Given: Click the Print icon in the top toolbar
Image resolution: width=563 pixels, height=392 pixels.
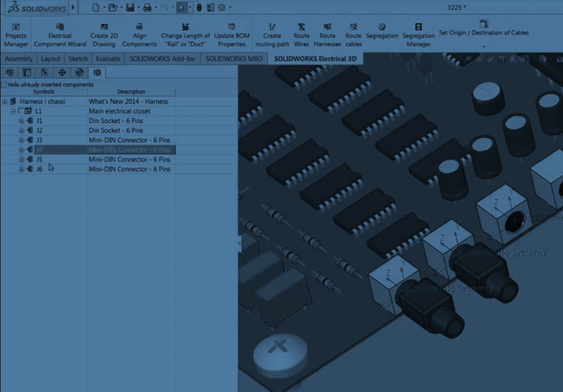Looking at the screenshot, I should pos(147,8).
